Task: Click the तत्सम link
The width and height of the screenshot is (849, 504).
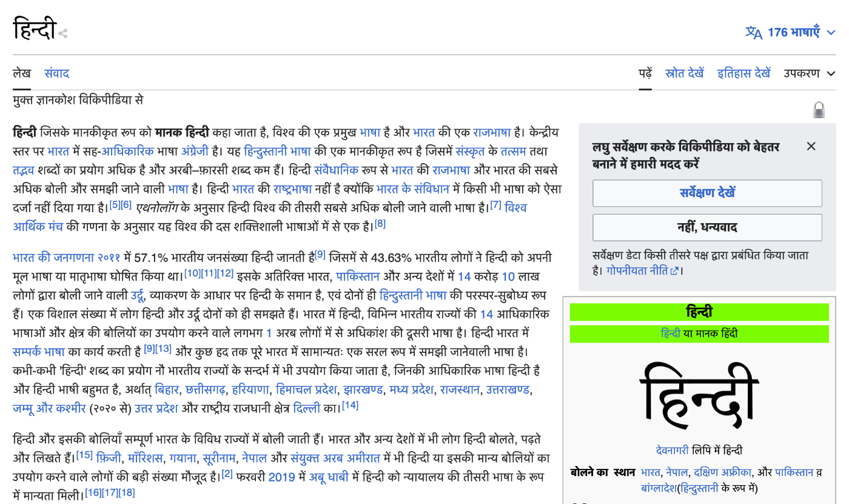Action: coord(513,151)
